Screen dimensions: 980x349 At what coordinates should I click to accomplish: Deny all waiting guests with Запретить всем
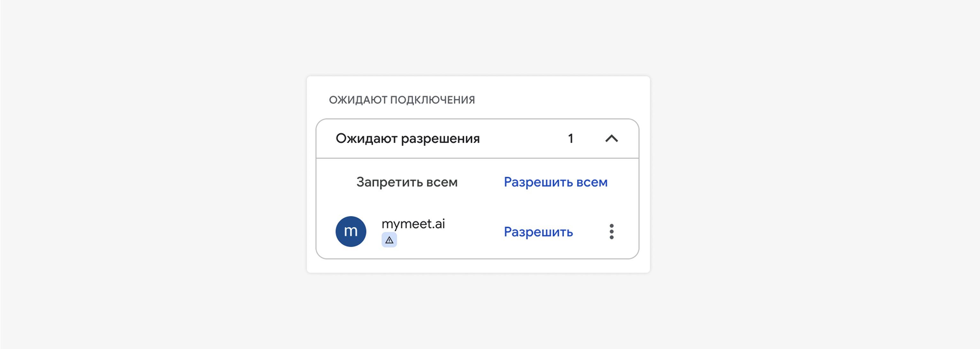[407, 182]
